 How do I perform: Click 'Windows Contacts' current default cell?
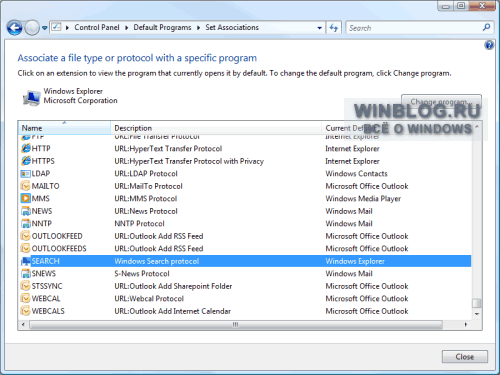click(x=356, y=174)
